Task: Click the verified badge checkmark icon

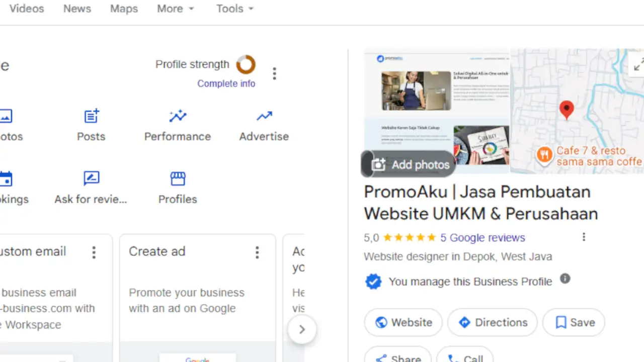Action: (x=373, y=282)
